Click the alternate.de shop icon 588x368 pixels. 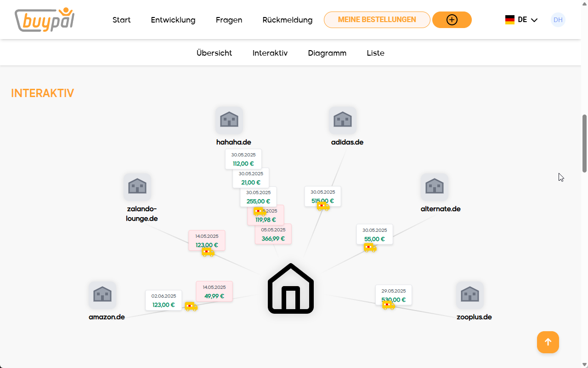pyautogui.click(x=435, y=187)
